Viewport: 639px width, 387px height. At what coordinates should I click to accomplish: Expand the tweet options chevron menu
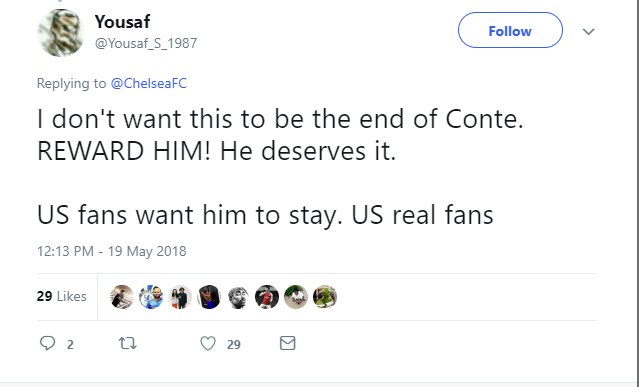pos(588,31)
